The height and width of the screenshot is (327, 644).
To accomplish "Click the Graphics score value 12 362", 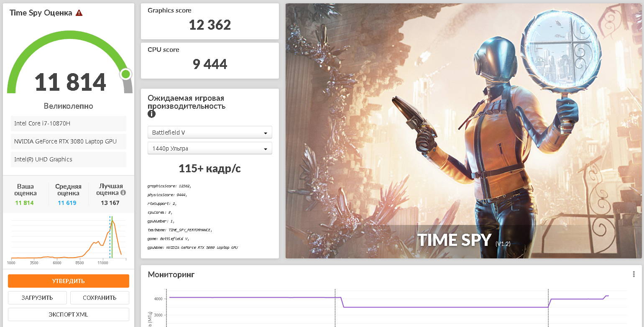I will coord(210,25).
